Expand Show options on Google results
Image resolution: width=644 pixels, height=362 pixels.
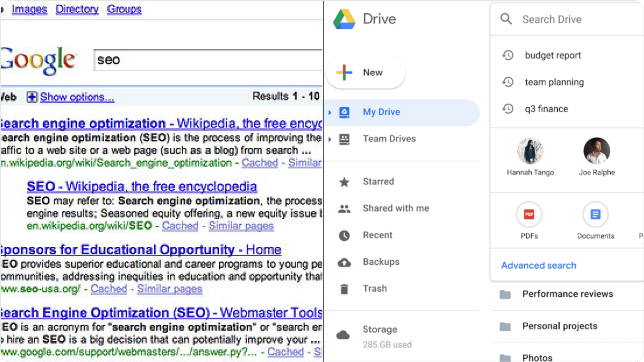click(x=77, y=97)
